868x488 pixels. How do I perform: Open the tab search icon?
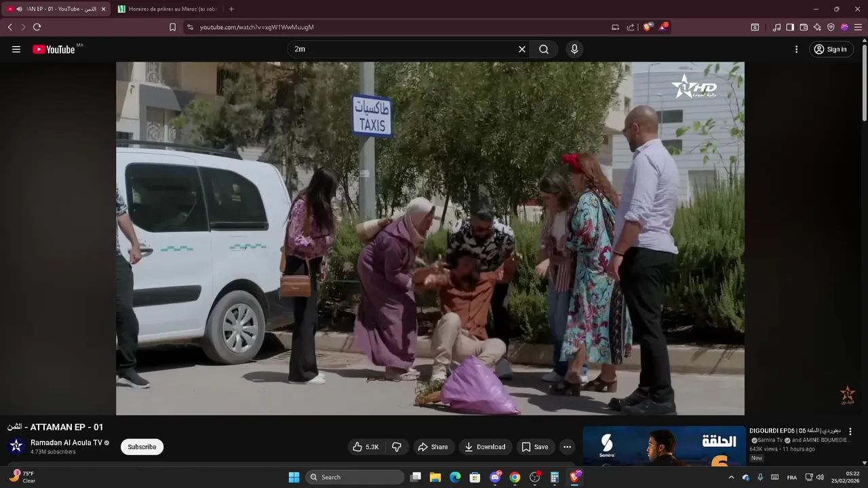(x=755, y=27)
